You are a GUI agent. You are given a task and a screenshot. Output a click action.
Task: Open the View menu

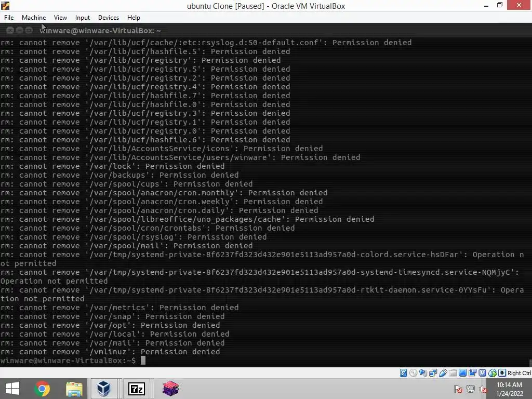(60, 18)
